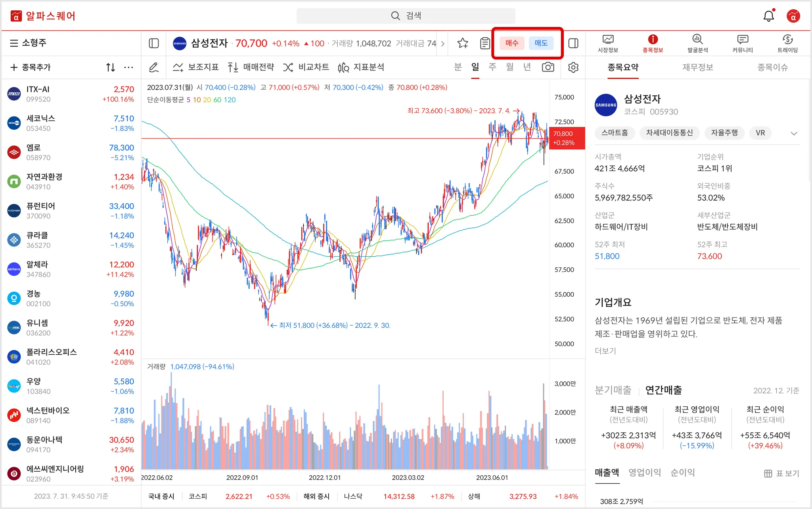Switch chart to weekly 주 interval
This screenshot has height=509, width=812.
(x=492, y=67)
